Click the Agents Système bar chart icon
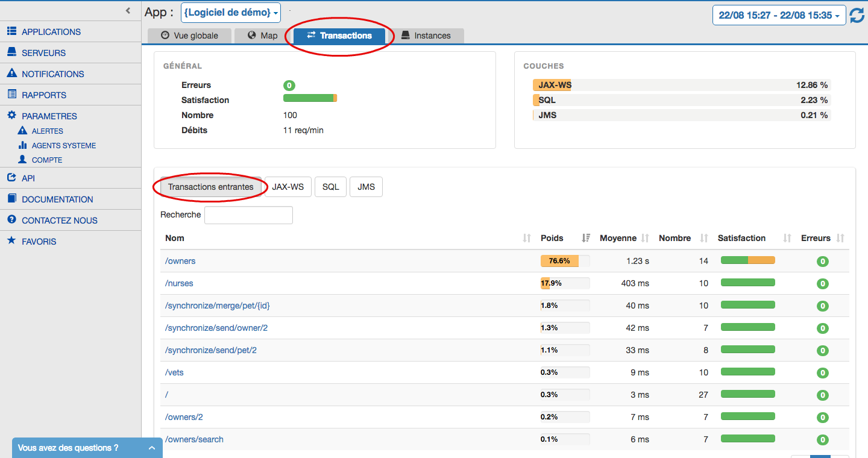This screenshot has height=458, width=868. click(23, 145)
